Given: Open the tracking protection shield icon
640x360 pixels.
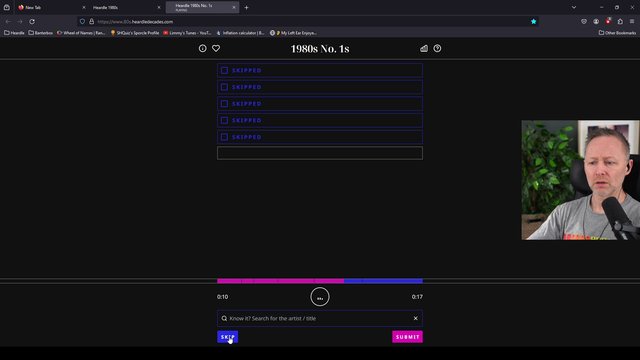Looking at the screenshot, I should point(82,22).
